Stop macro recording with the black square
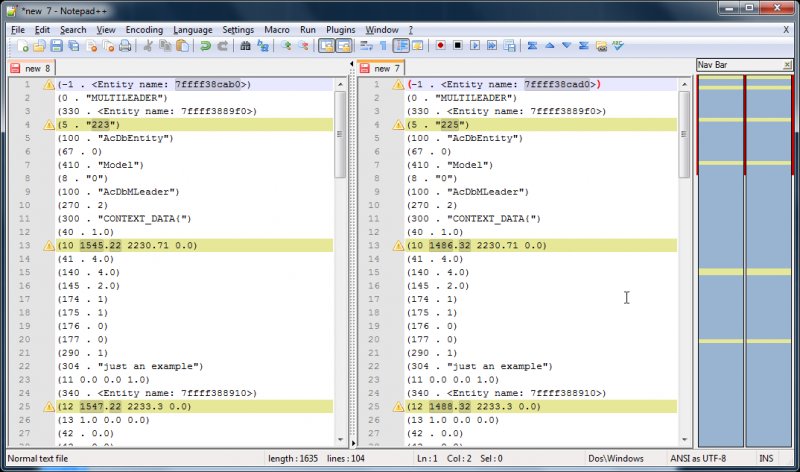The height and width of the screenshot is (472, 800). pyautogui.click(x=458, y=45)
